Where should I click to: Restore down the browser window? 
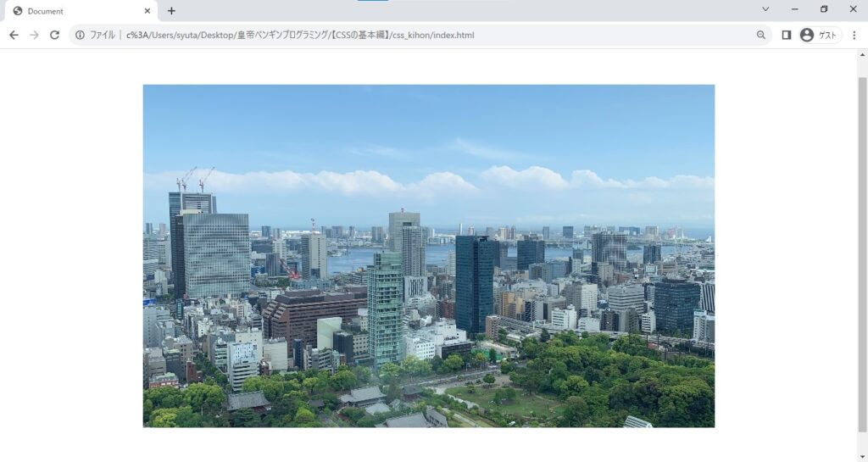tap(824, 9)
